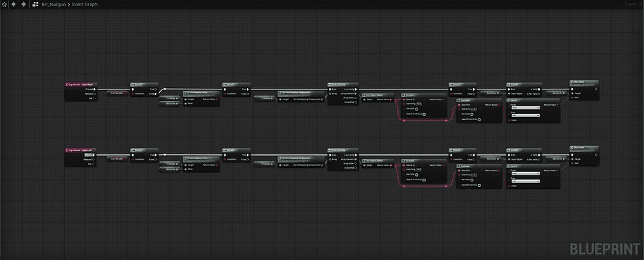Click Substring field of second Contains, TriggerRight graph
The height and width of the screenshot is (260, 644).
474,109
